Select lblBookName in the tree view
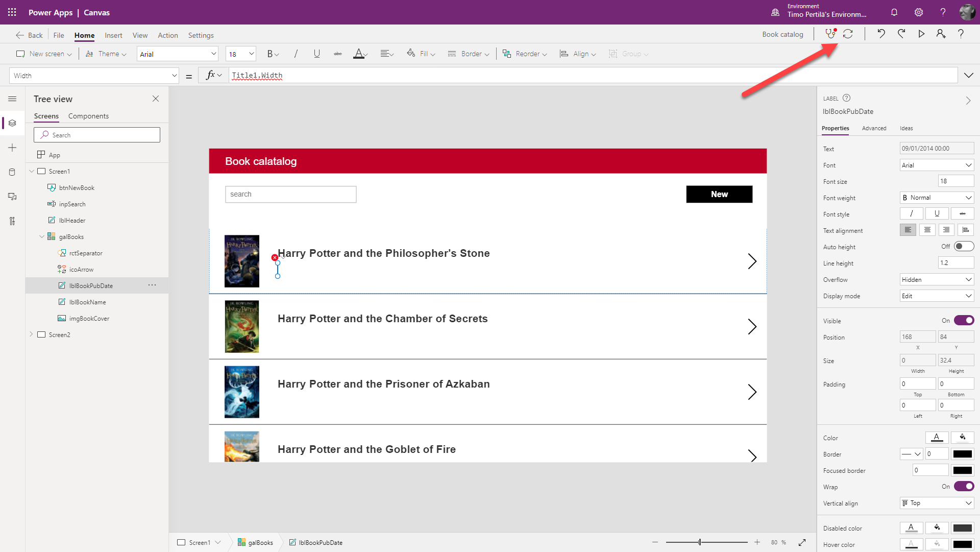This screenshot has height=552, width=980. coord(87,302)
